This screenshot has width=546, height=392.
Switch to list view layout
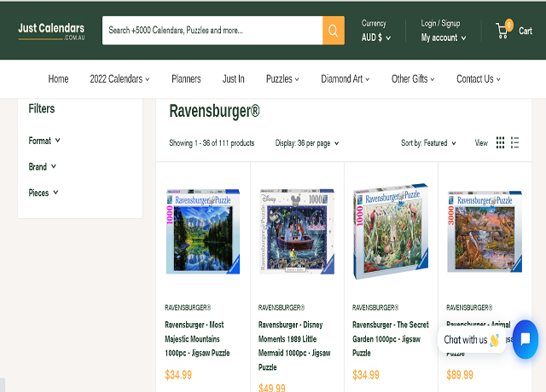tap(515, 143)
